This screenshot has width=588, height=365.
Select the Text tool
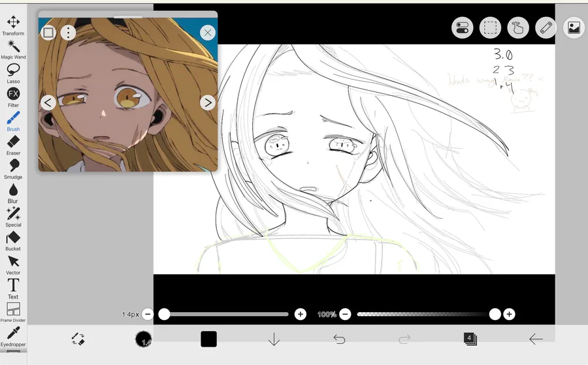click(x=13, y=289)
